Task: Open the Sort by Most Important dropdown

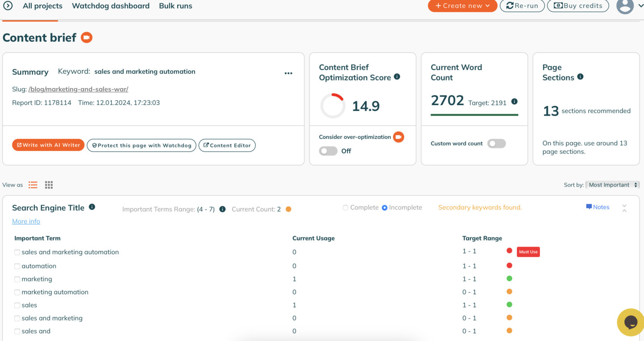Action: pyautogui.click(x=612, y=185)
